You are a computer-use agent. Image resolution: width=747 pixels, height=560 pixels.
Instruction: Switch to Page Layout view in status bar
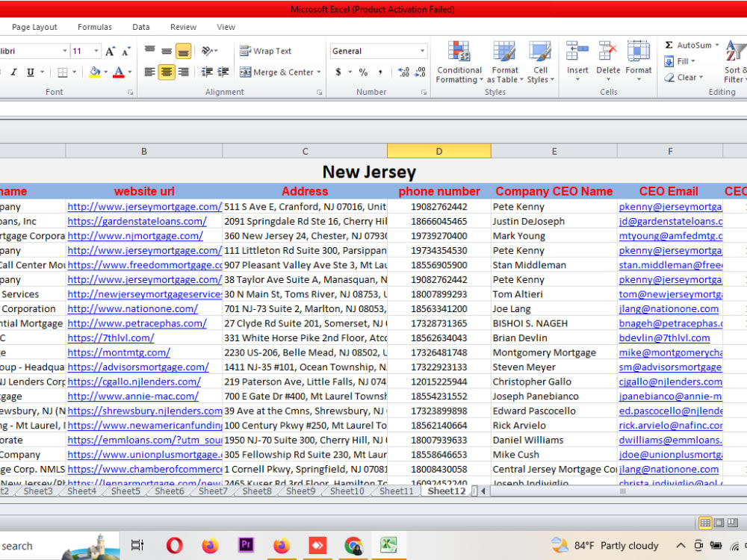pyautogui.click(x=719, y=523)
